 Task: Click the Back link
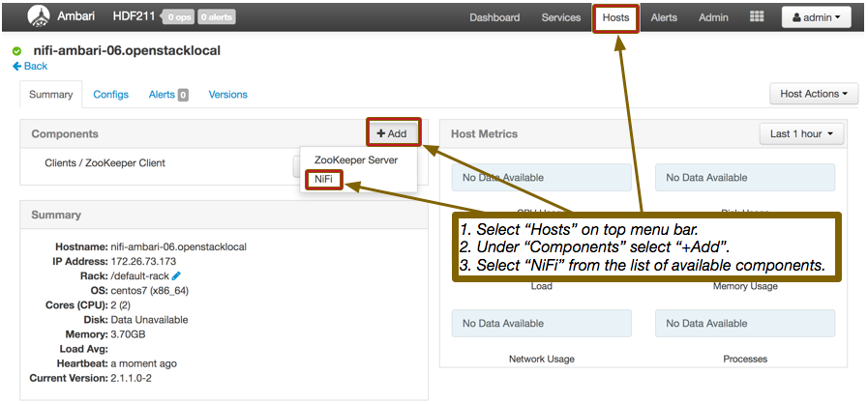pos(30,67)
